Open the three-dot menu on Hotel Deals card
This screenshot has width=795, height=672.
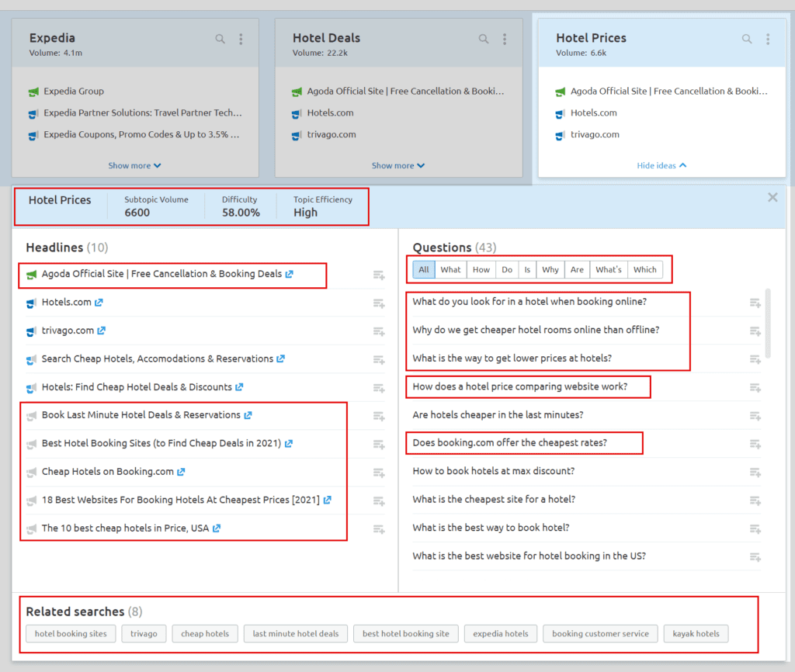pos(505,39)
